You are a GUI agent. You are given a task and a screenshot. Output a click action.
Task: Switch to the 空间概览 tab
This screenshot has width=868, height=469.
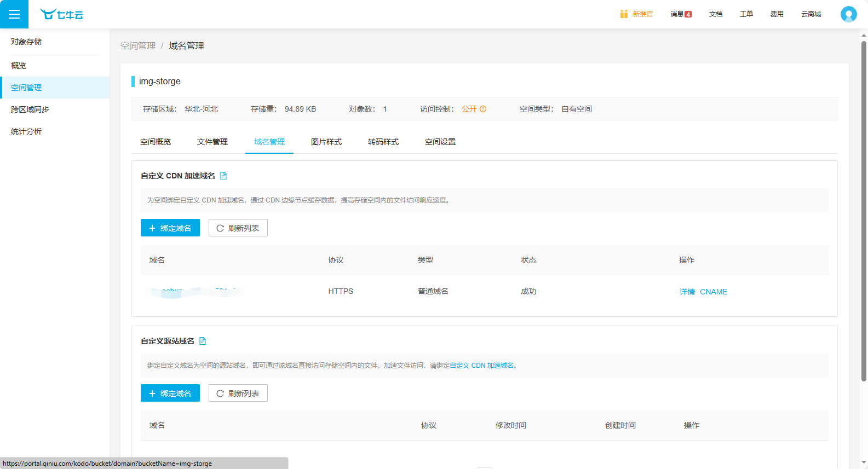click(156, 142)
